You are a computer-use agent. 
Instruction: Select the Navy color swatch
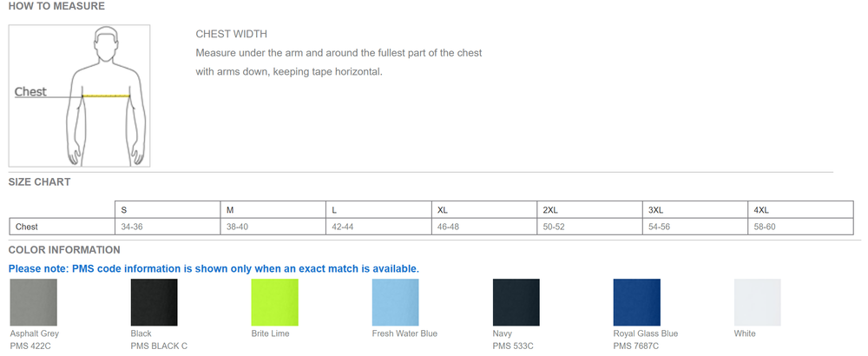point(516,301)
